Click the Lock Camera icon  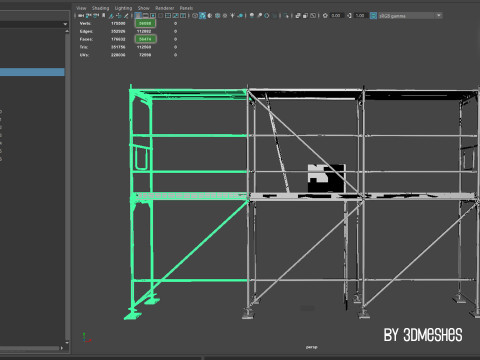point(88,16)
